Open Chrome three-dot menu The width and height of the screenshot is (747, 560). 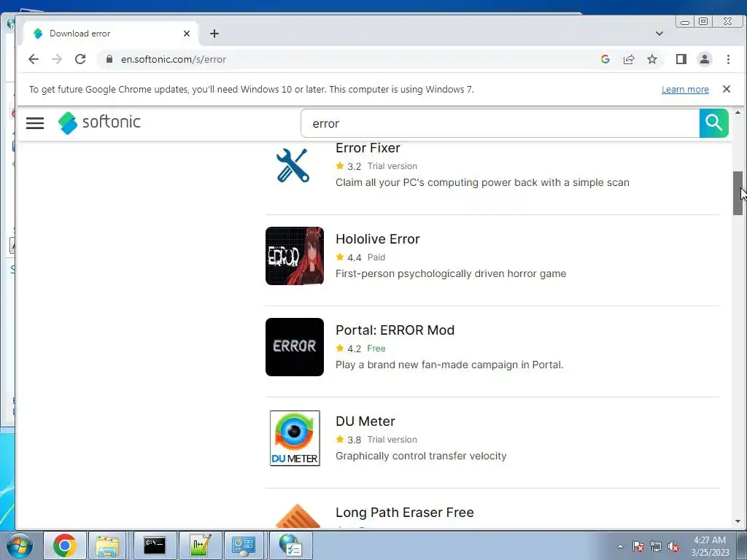[x=729, y=59]
